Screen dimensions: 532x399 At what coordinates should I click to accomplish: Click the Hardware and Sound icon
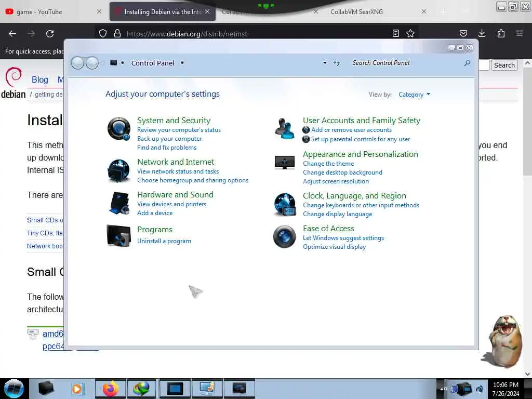119,203
